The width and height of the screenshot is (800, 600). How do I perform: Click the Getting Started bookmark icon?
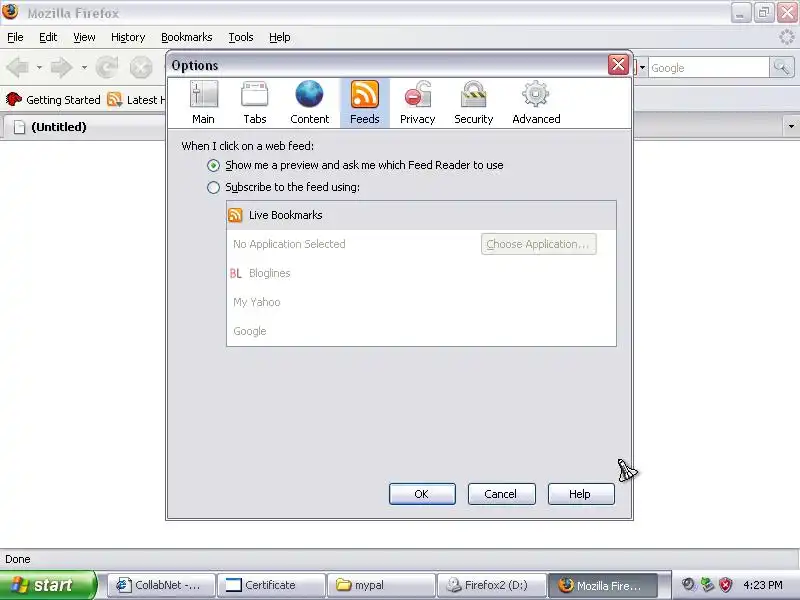click(x=14, y=99)
